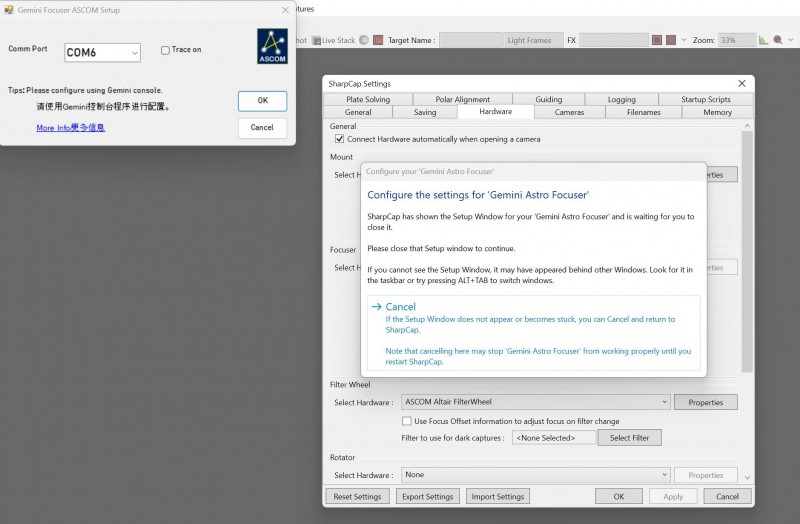Enable Use Focus Offset information checkbox
Image resolution: width=800 pixels, height=524 pixels.
point(407,421)
